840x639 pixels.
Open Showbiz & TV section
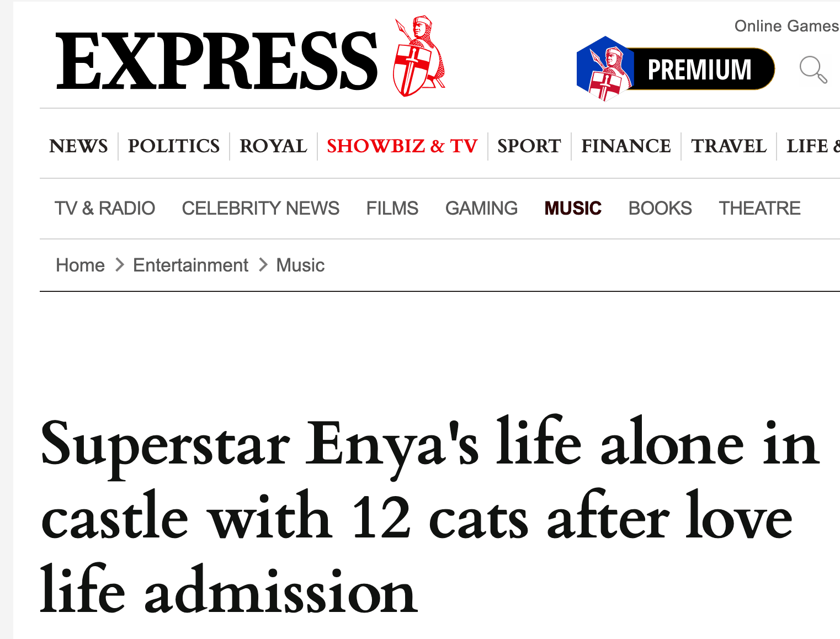point(402,146)
